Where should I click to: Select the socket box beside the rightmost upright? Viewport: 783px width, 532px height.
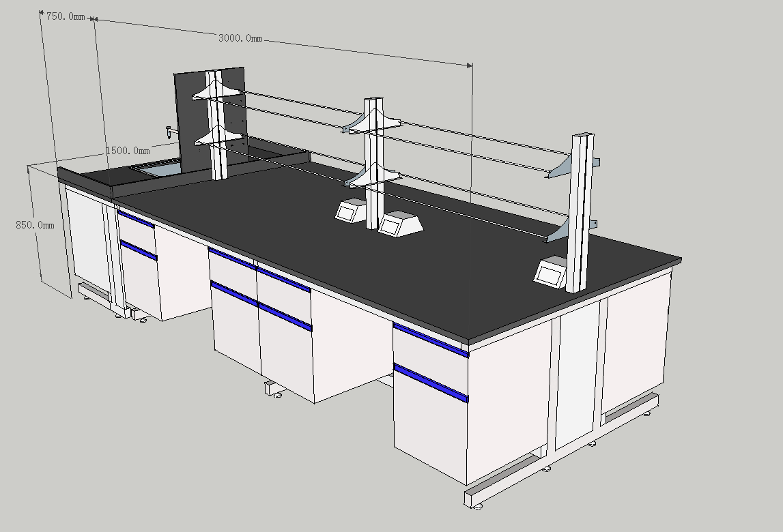550,271
